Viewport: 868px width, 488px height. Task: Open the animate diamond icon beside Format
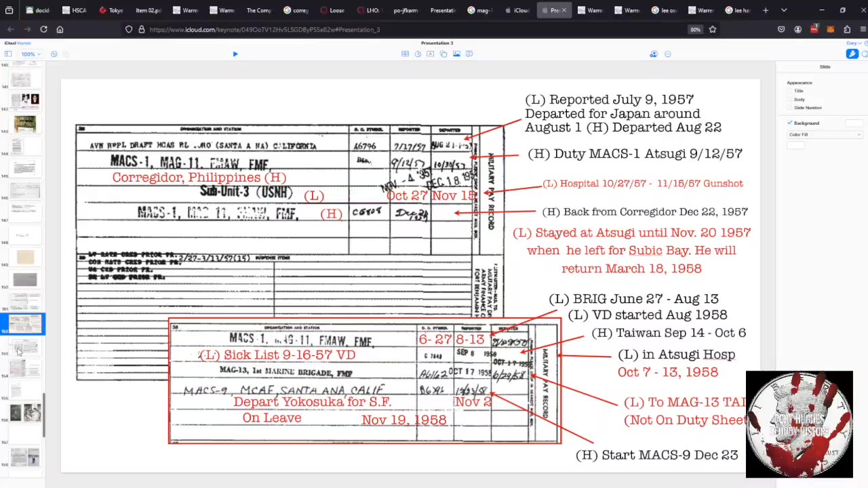[x=865, y=54]
